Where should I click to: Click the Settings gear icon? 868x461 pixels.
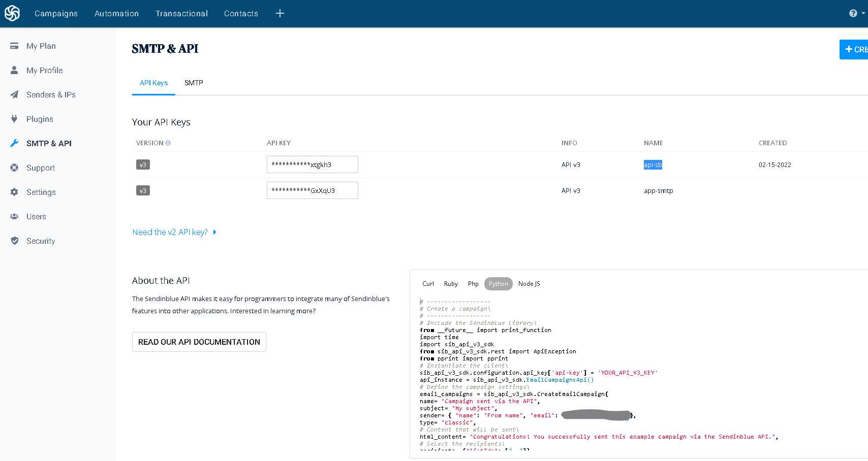(14, 192)
